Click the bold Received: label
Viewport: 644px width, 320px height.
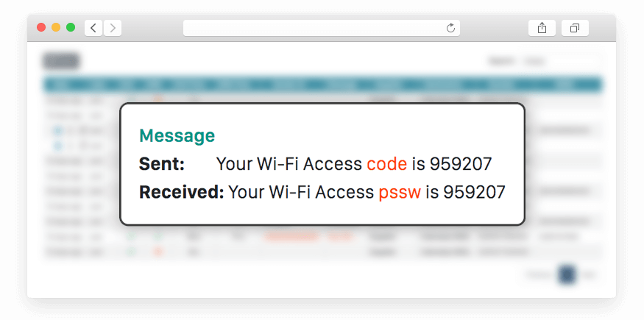(x=182, y=193)
